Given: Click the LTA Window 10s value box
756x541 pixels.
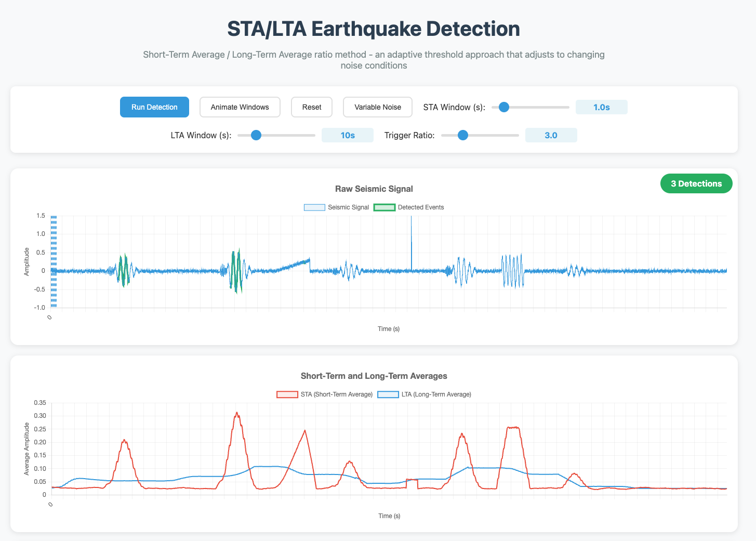Looking at the screenshot, I should (x=347, y=135).
